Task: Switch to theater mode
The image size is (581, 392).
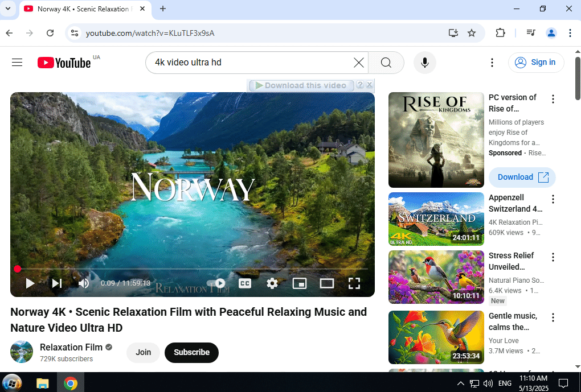Action: 327,283
